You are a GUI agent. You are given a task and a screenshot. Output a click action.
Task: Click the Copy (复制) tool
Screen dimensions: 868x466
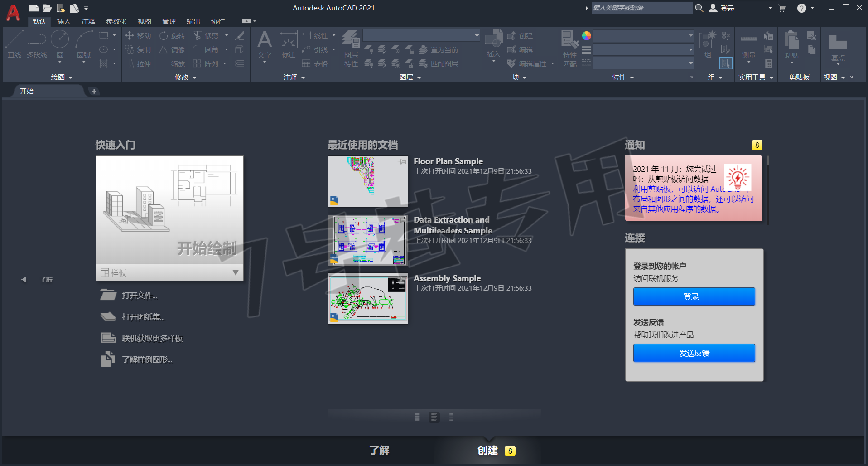pos(138,49)
